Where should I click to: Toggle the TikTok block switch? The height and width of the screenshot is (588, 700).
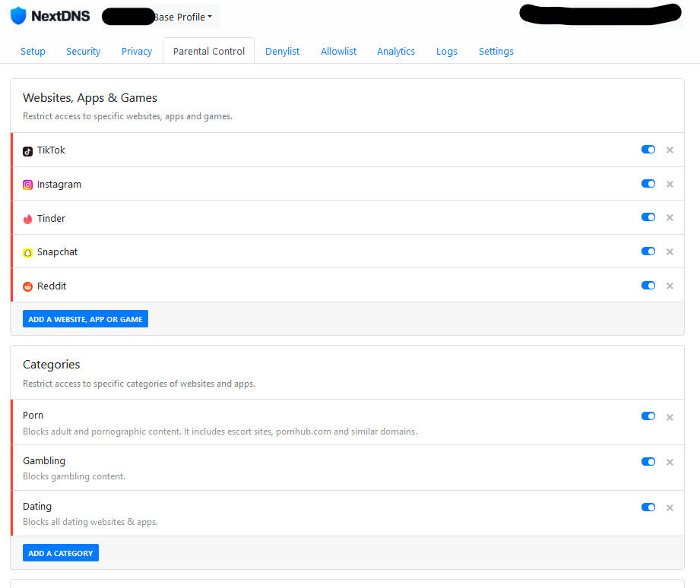(x=648, y=150)
